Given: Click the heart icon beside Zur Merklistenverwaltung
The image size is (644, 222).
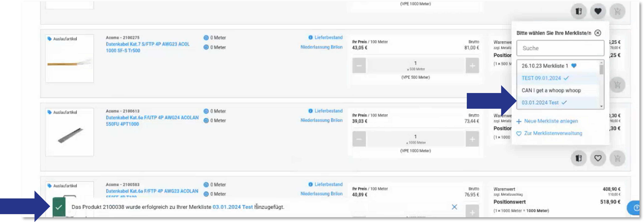Looking at the screenshot, I should 519,134.
